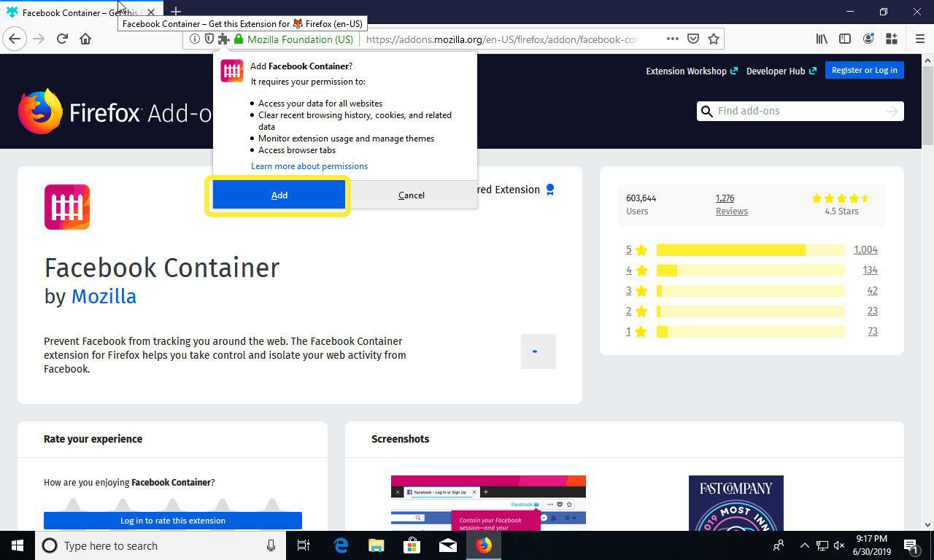View the 73 one-star reviews
Image resolution: width=934 pixels, height=560 pixels.
click(872, 331)
